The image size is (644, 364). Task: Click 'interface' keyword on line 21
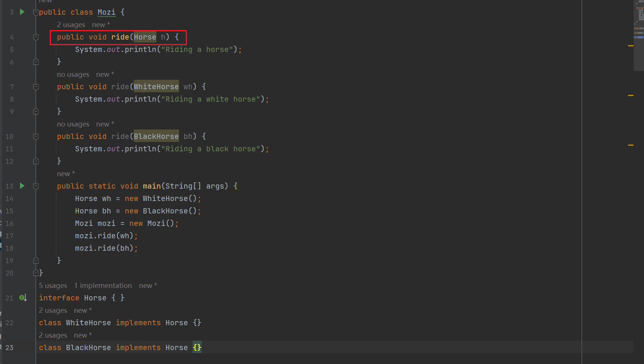pos(59,298)
